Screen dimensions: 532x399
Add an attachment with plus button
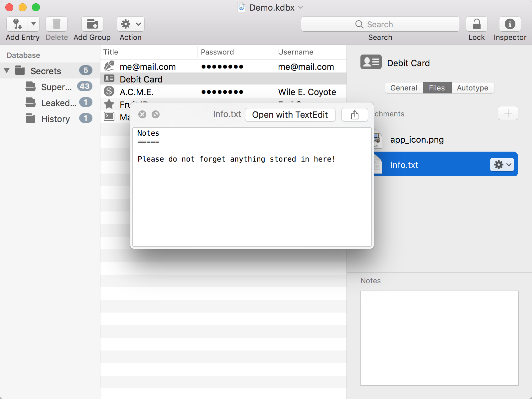tap(508, 113)
